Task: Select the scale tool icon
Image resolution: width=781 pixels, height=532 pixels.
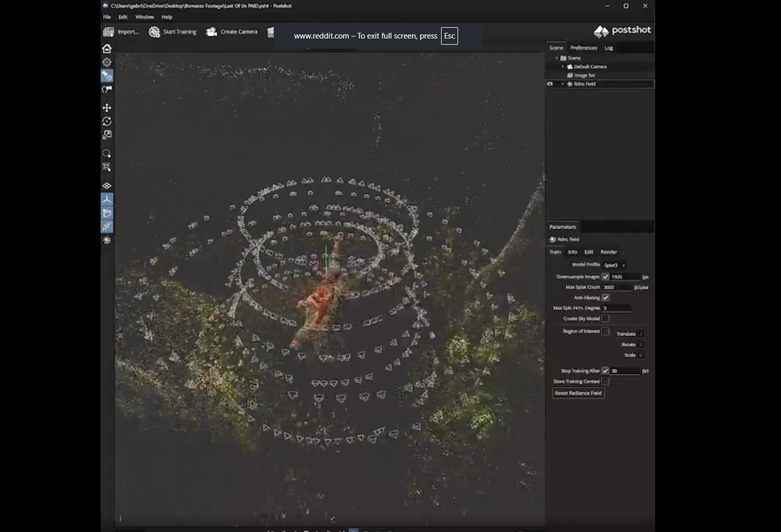Action: [x=107, y=135]
